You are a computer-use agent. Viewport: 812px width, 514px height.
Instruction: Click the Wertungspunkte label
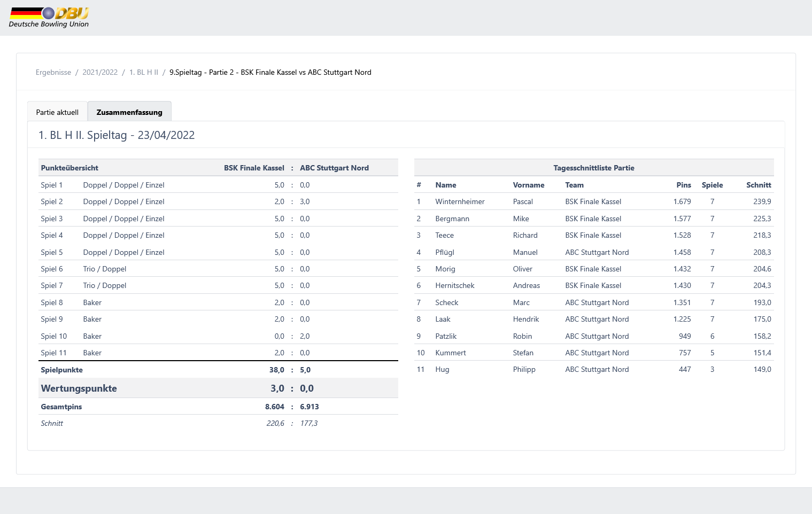[79, 388]
